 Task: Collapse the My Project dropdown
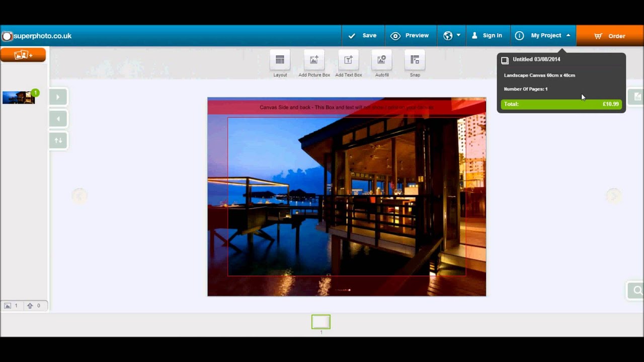pos(543,36)
